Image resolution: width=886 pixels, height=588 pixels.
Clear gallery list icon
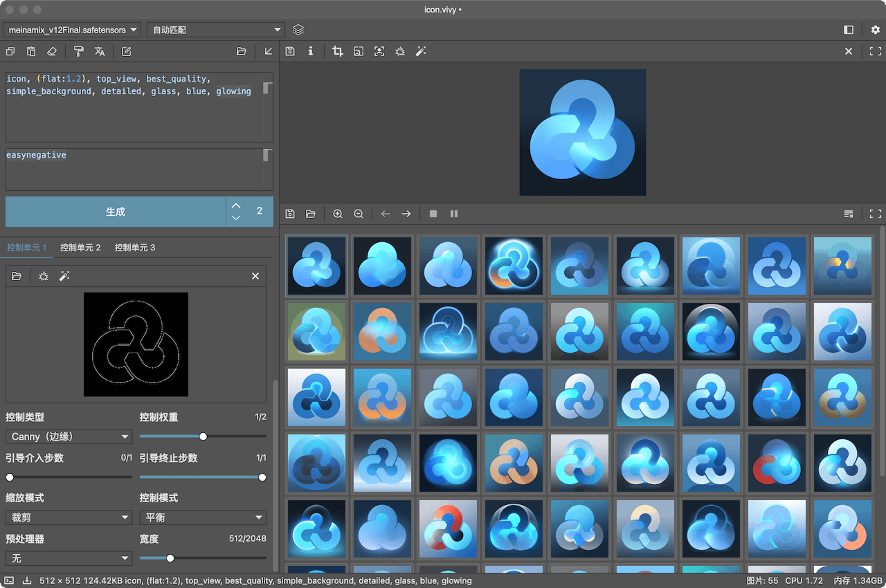tap(849, 214)
